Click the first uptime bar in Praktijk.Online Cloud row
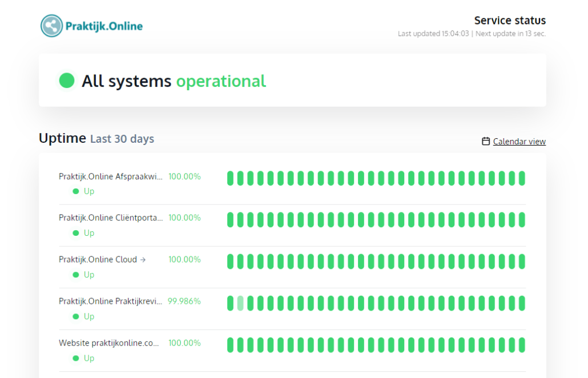The image size is (588, 378). 230,262
